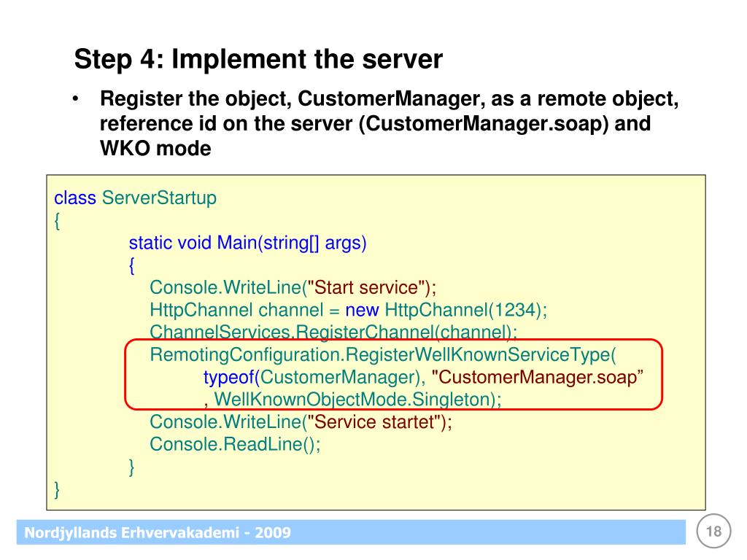
Task: Click the string "CustomerManager.soap"
Action: click(x=538, y=377)
